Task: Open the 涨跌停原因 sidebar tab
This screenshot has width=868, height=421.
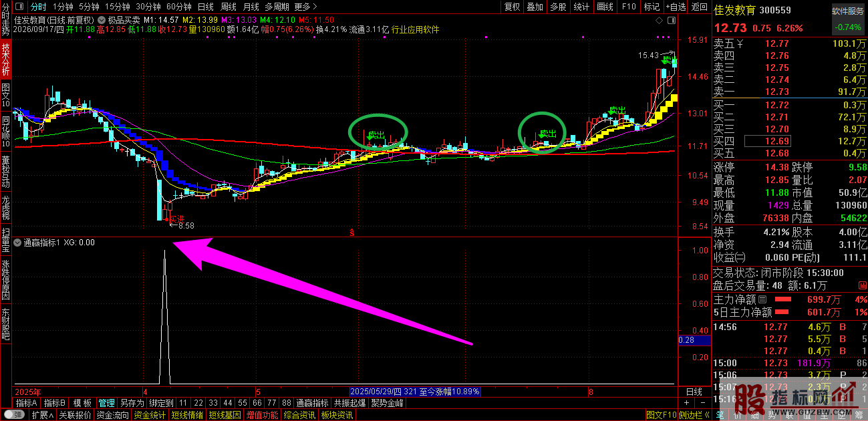Action: [x=6, y=280]
